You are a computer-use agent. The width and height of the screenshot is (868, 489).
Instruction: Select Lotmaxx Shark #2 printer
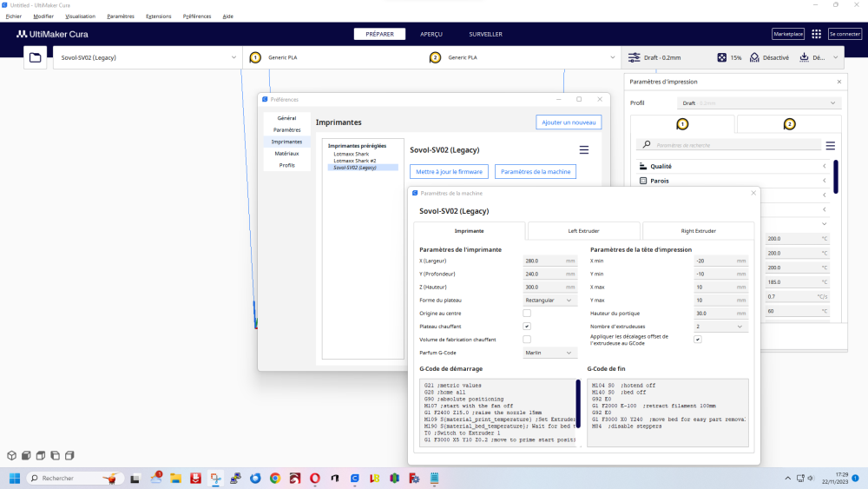pos(355,161)
